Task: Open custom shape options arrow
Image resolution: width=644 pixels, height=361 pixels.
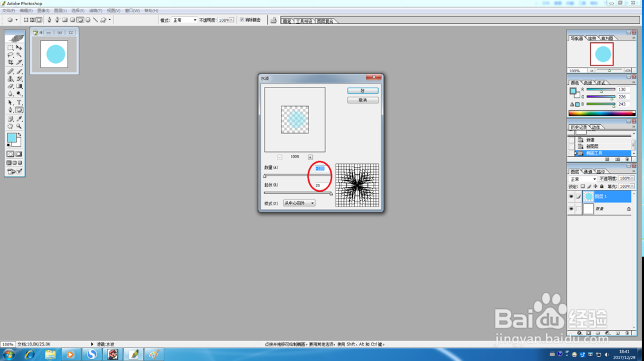Action: [x=109, y=20]
